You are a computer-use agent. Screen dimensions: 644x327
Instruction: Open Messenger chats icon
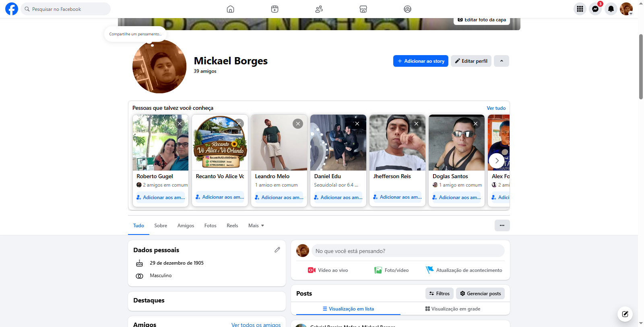(x=595, y=9)
